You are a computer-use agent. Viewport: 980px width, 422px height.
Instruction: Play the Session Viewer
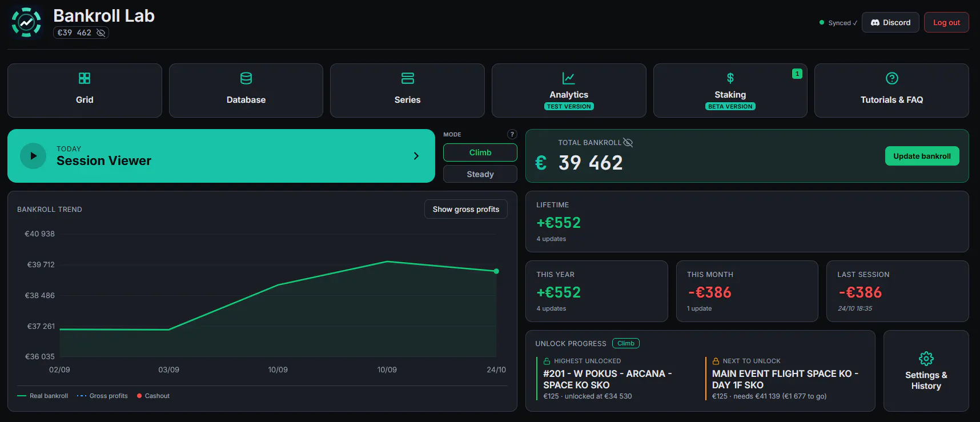click(33, 156)
